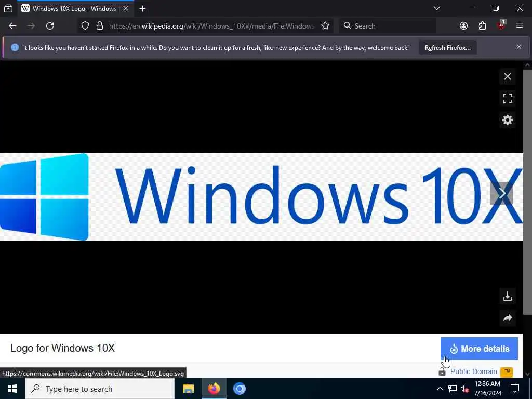Open More details on Commons
This screenshot has width=532, height=399.
point(479,349)
